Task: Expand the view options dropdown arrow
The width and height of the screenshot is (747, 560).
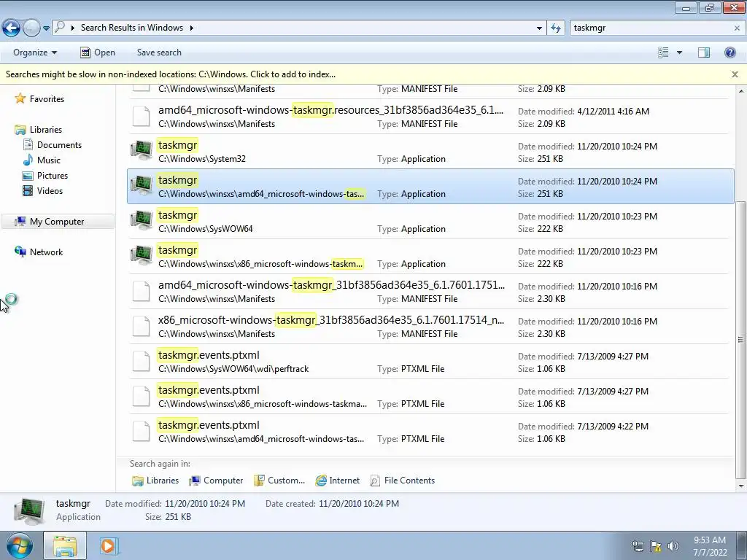Action: tap(679, 52)
